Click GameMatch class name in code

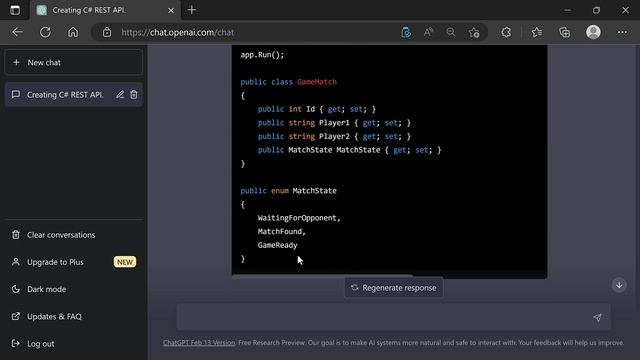pyautogui.click(x=317, y=82)
